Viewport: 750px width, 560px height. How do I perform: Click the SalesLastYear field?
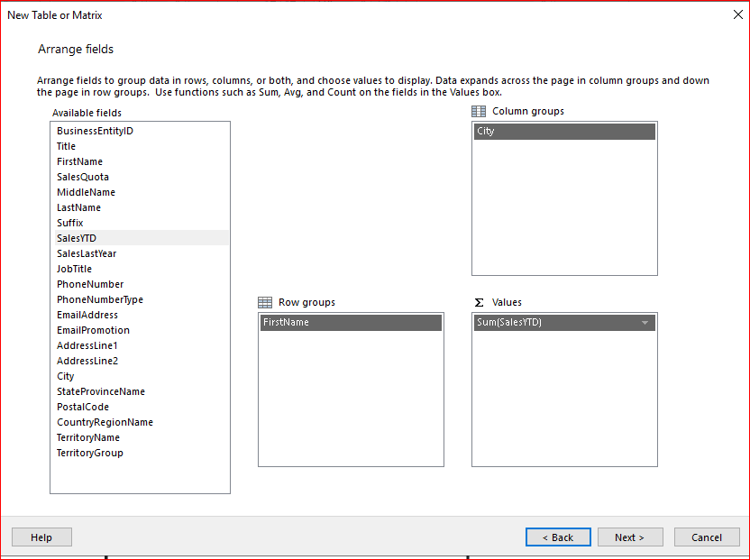click(87, 253)
